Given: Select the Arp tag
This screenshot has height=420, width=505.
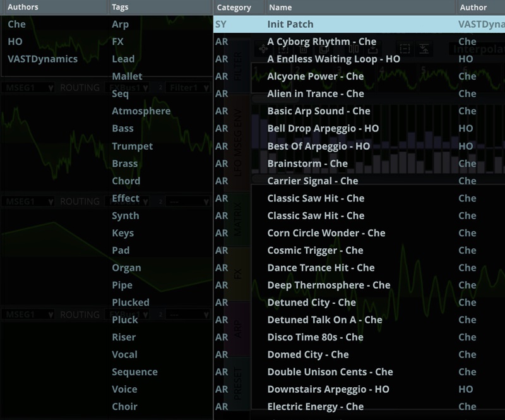Looking at the screenshot, I should click(120, 24).
